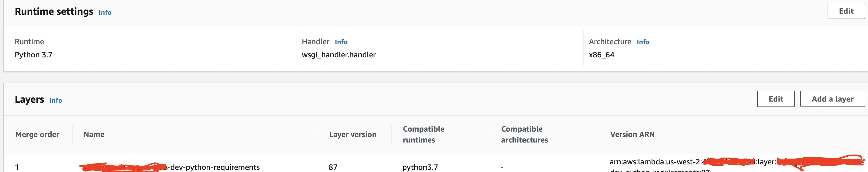868x172 pixels.
Task: Click layer version number 87
Action: 333,167
